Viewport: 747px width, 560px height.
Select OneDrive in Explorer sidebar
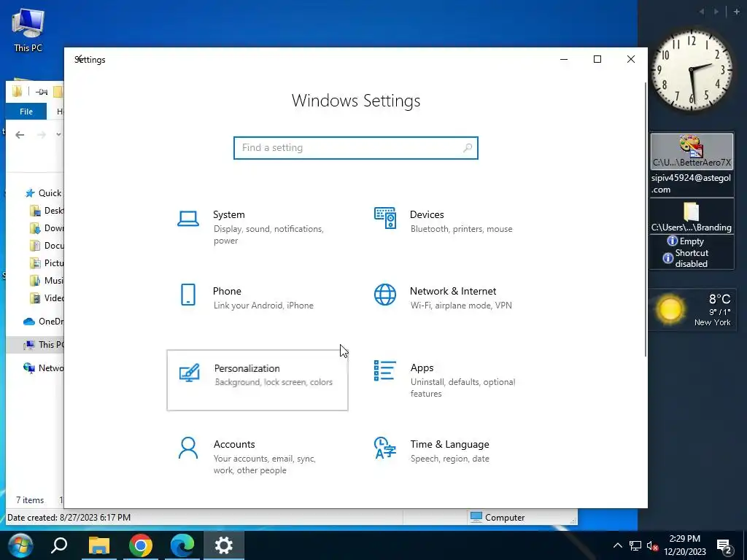point(43,322)
